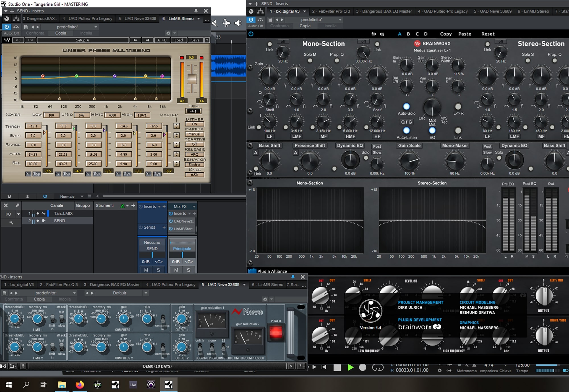The image size is (569, 392).
Task: Click the Save button in Waves toolbar
Action: (195, 40)
